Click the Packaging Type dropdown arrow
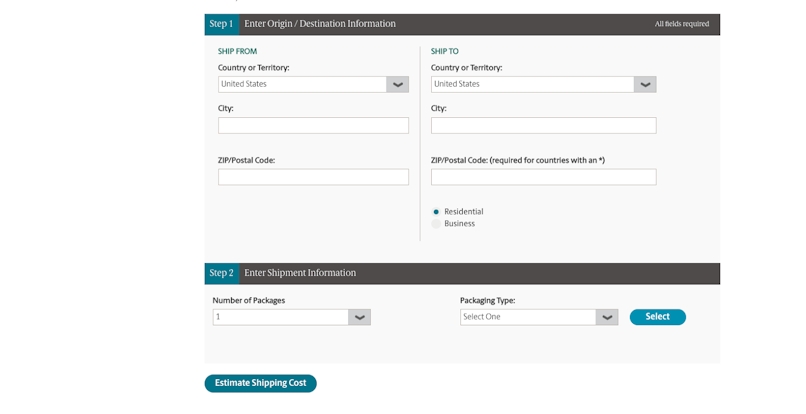This screenshot has width=806, height=414. click(606, 317)
